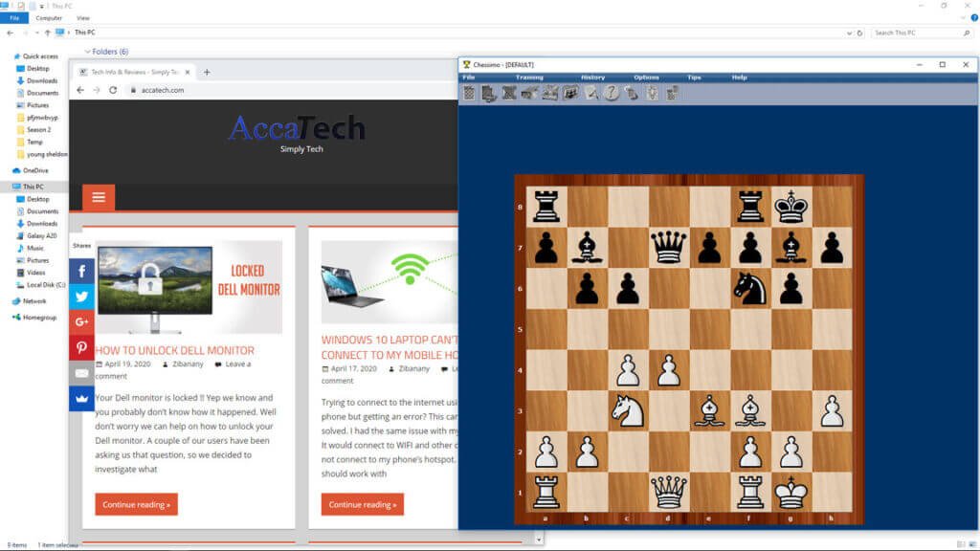The height and width of the screenshot is (551, 980).
Task: Select the white pawn on h3
Action: [832, 410]
